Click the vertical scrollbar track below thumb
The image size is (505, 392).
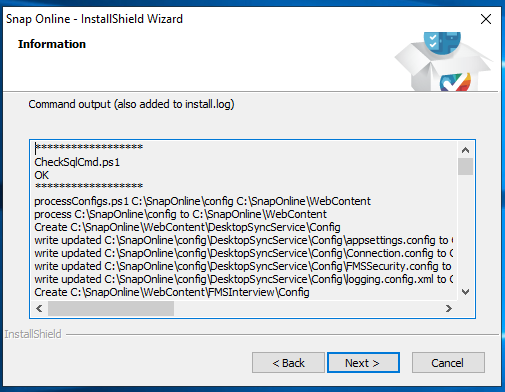tap(465, 229)
